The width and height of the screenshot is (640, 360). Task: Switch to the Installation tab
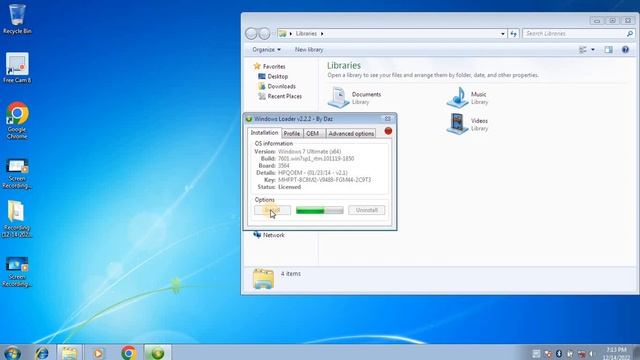coord(264,133)
